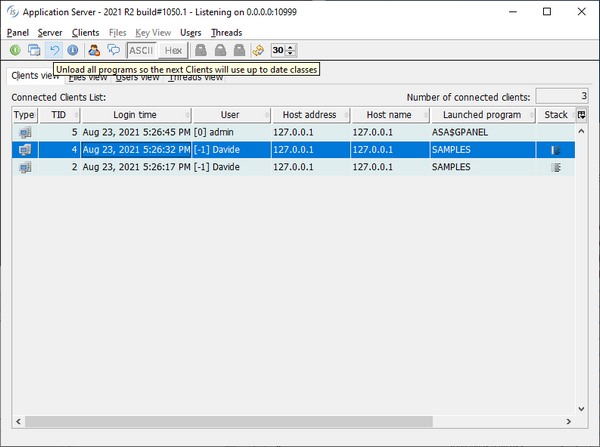Toggle the Hex view button
The image size is (600, 447).
coord(173,50)
